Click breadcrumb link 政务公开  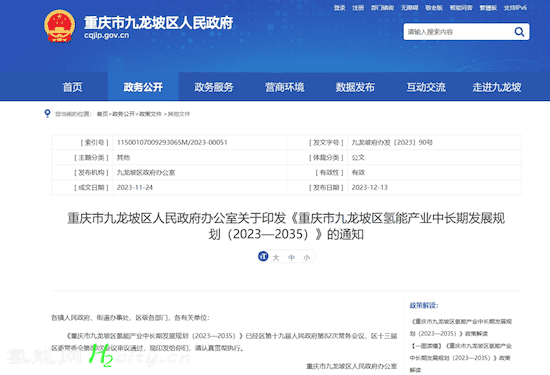[123, 114]
